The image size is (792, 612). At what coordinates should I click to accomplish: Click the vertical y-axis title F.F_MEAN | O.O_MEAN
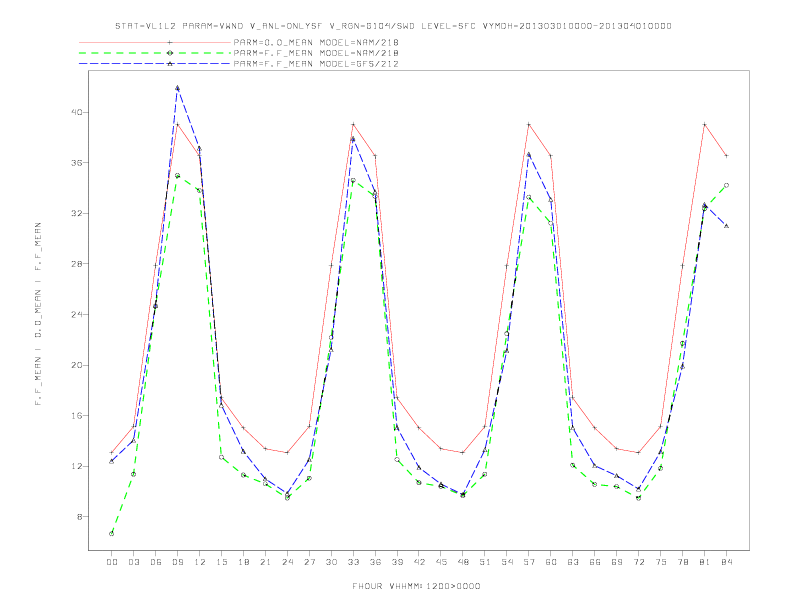tap(38, 314)
